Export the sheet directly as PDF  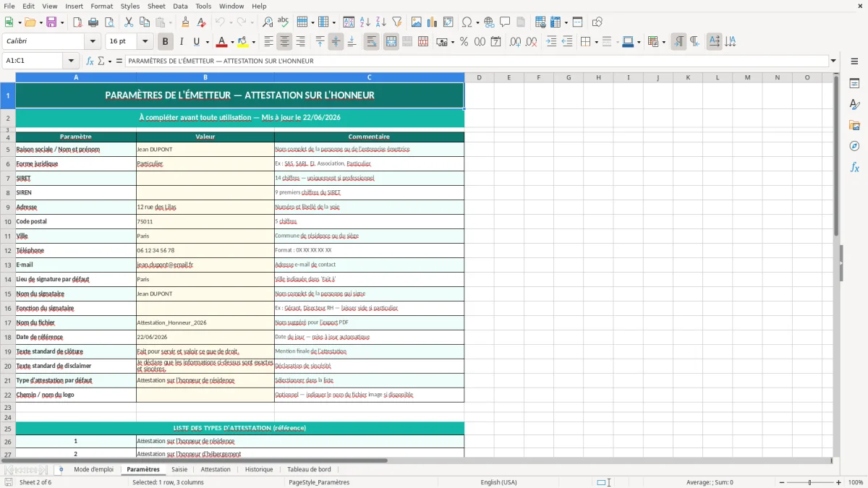(x=77, y=22)
